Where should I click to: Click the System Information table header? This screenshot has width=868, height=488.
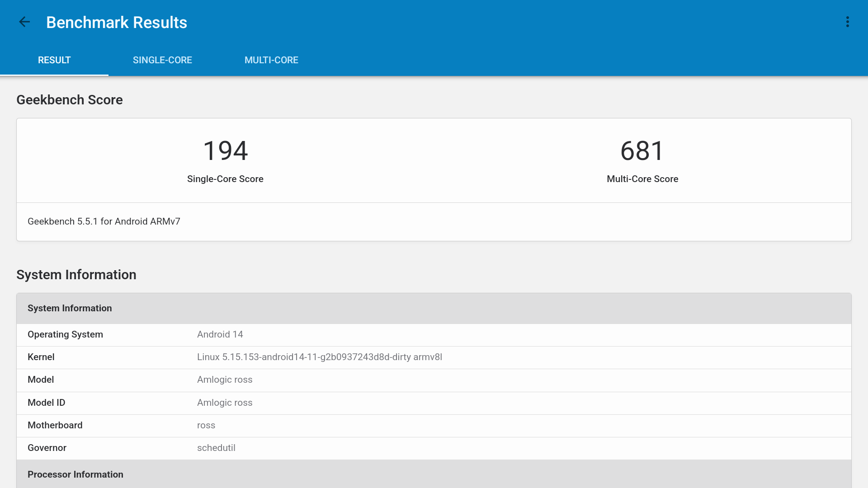(70, 308)
